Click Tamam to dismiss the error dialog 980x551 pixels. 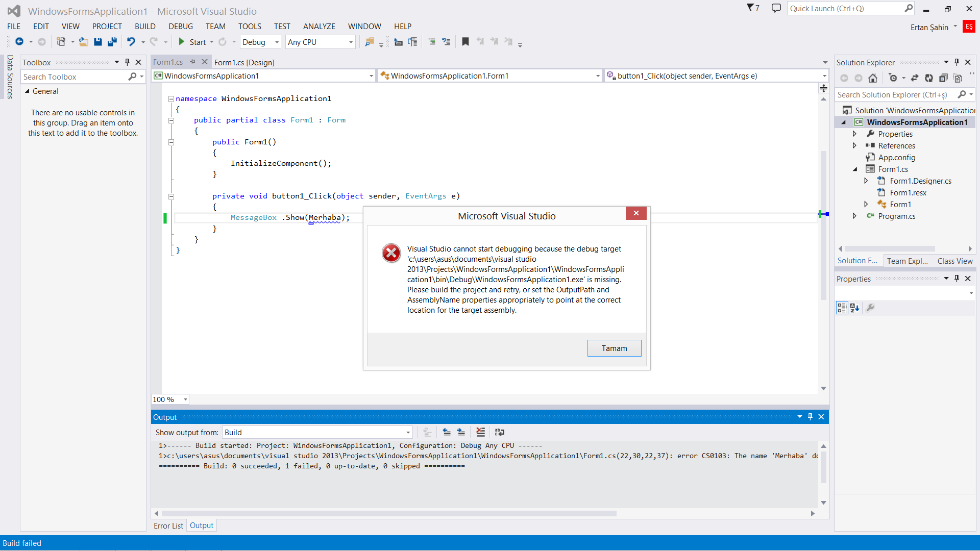[x=614, y=348]
